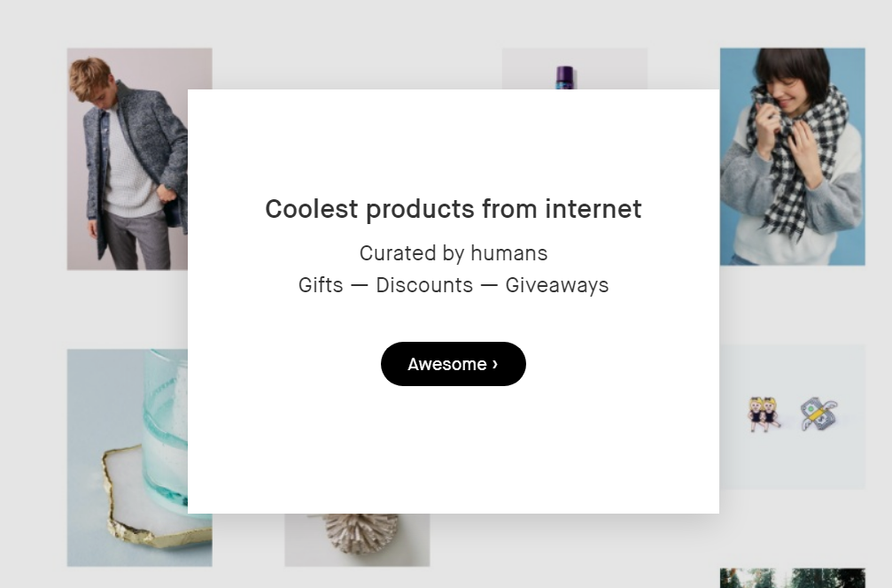Select the purple bottle product thumbnail
The height and width of the screenshot is (588, 892).
(575, 69)
